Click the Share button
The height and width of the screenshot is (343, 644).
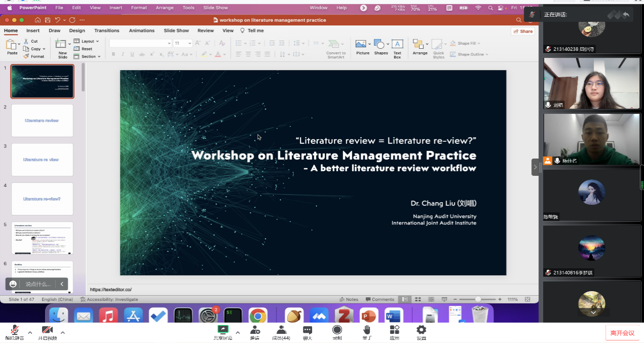pos(523,31)
